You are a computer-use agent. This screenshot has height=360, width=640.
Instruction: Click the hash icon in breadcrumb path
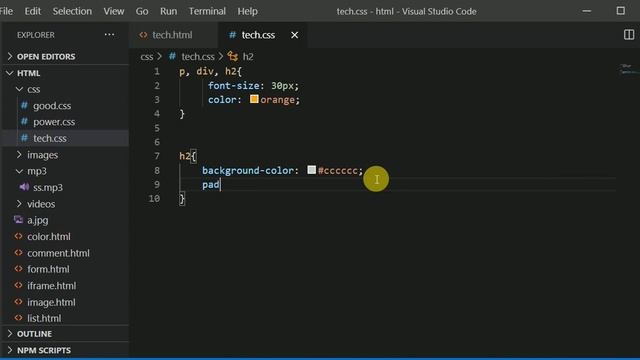pyautogui.click(x=172, y=56)
